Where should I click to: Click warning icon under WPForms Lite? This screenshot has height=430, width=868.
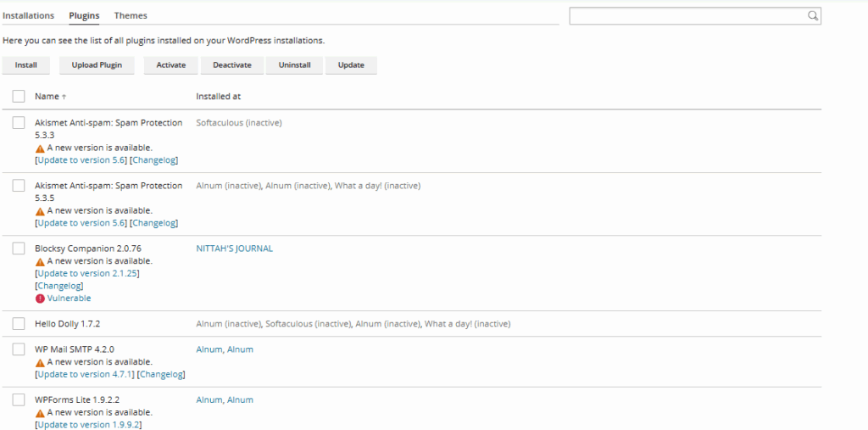click(x=40, y=413)
